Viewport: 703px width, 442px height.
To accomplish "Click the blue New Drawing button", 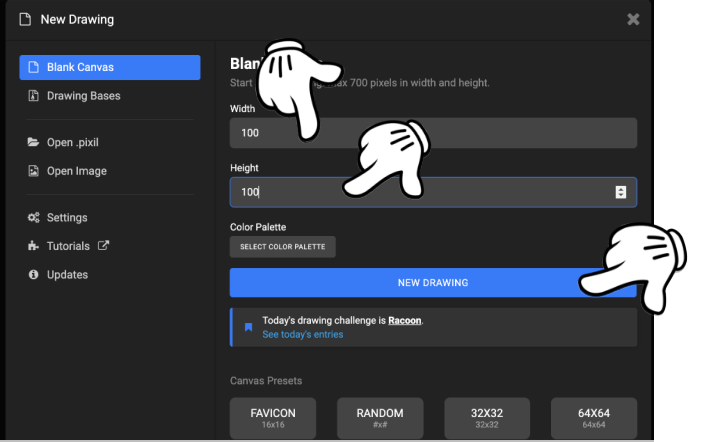I will pos(433,283).
